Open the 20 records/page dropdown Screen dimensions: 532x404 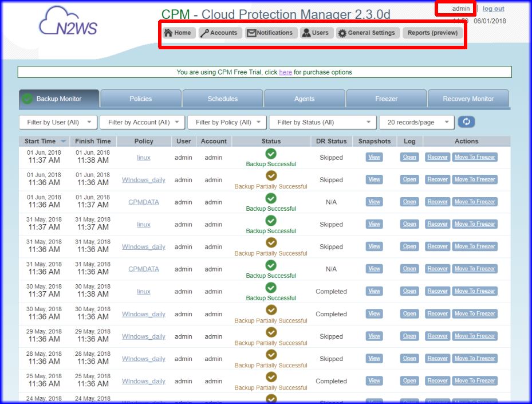click(417, 122)
